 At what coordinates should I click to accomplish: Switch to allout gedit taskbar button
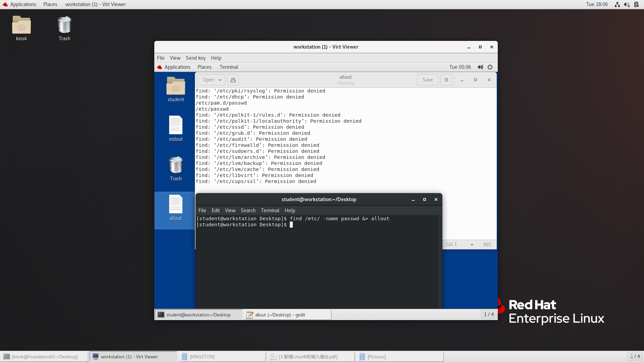287,315
